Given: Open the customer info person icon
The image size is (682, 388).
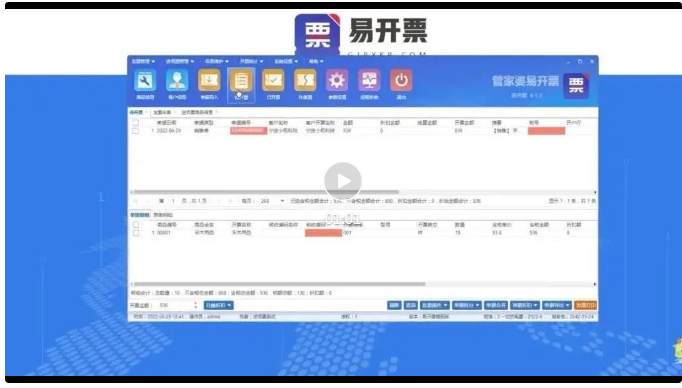Looking at the screenshot, I should [x=177, y=81].
